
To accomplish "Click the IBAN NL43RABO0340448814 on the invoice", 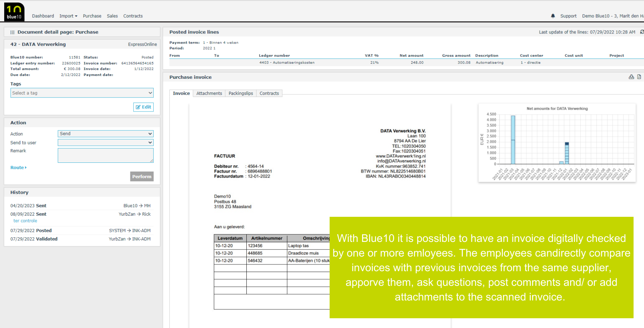I will [x=396, y=176].
